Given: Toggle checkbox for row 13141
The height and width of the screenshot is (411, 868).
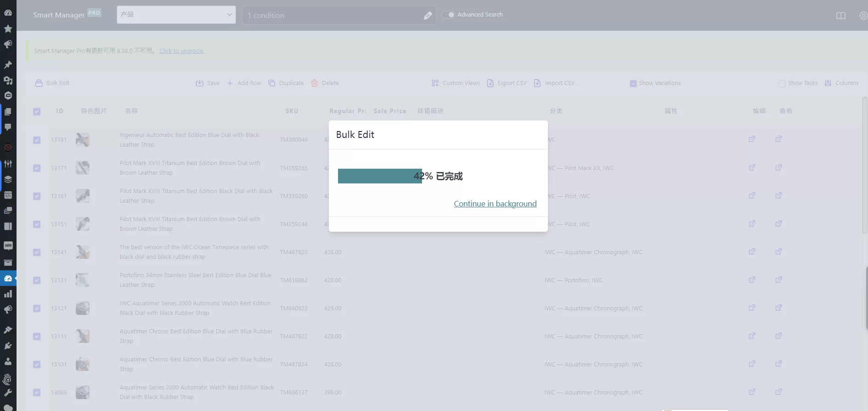Looking at the screenshot, I should [x=37, y=252].
